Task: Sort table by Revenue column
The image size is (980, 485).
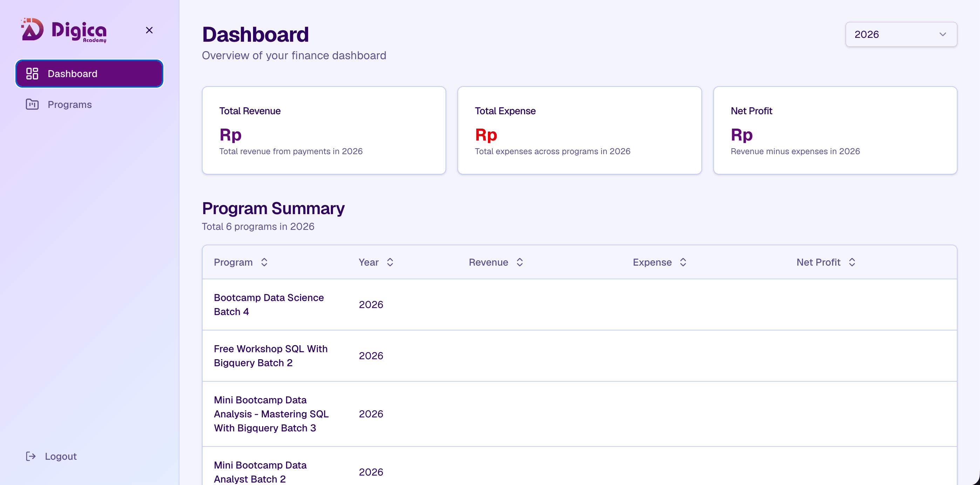Action: coord(496,262)
